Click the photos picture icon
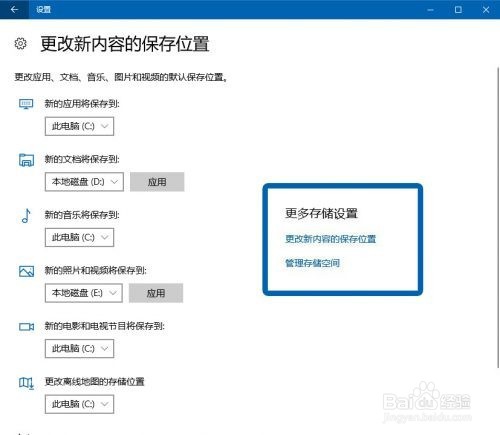Image resolution: width=500 pixels, height=435 pixels. (x=26, y=271)
